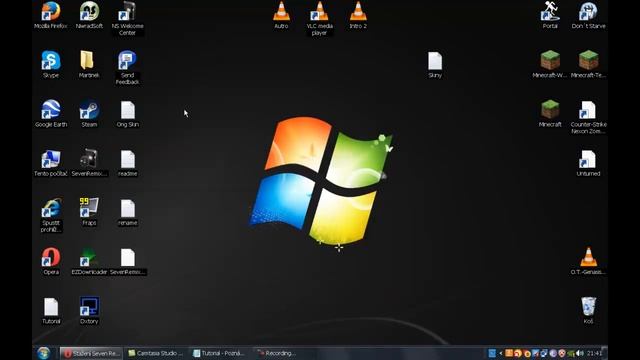
Task: Select the Orig Skin file
Action: [127, 113]
